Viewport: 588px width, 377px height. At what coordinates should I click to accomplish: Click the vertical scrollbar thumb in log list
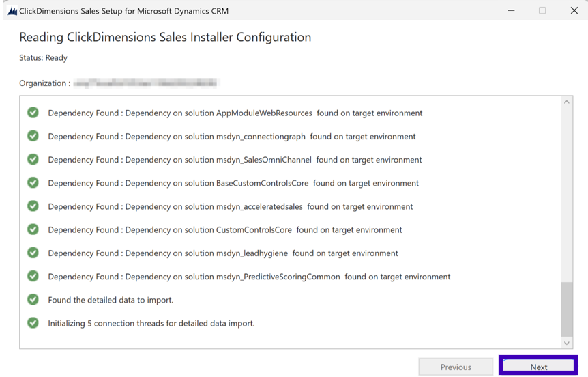click(x=567, y=309)
